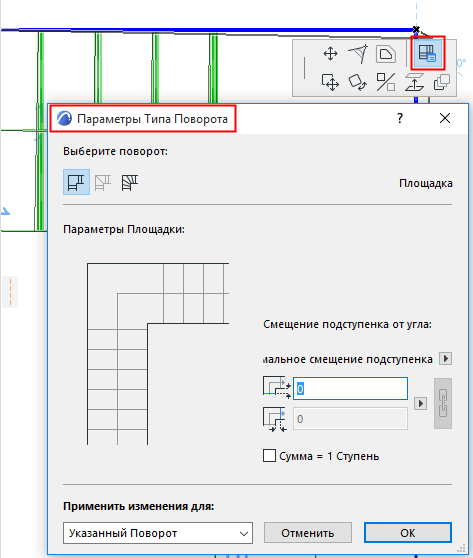Confirm with the OK button
The height and width of the screenshot is (558, 473).
[x=408, y=533]
